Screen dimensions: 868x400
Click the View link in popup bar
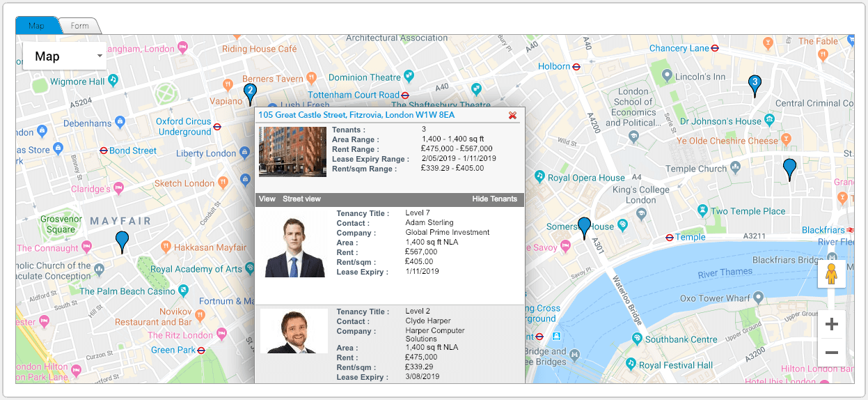tap(267, 199)
